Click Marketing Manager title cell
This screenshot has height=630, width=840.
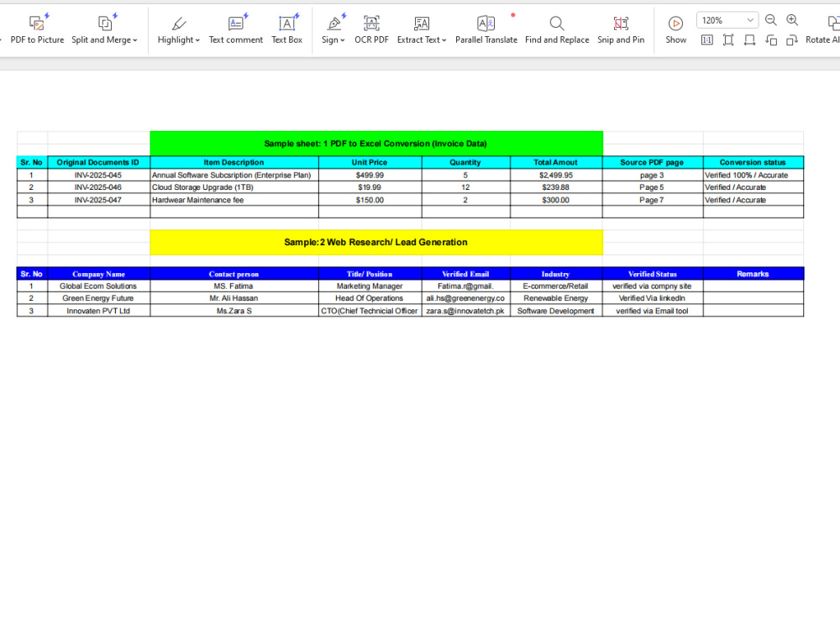coord(370,286)
